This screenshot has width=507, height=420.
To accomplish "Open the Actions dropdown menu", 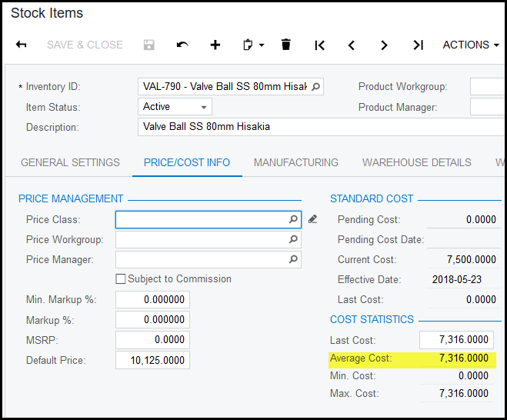I will [x=471, y=45].
